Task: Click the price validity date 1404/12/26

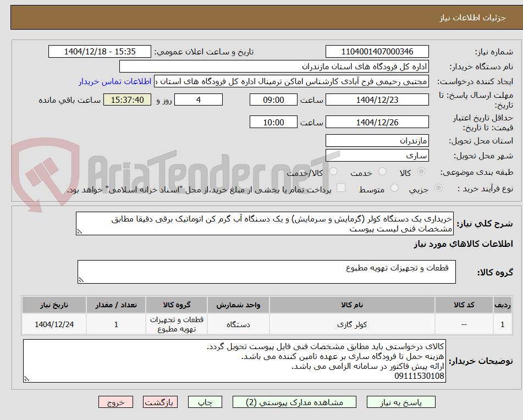Action: [x=377, y=122]
